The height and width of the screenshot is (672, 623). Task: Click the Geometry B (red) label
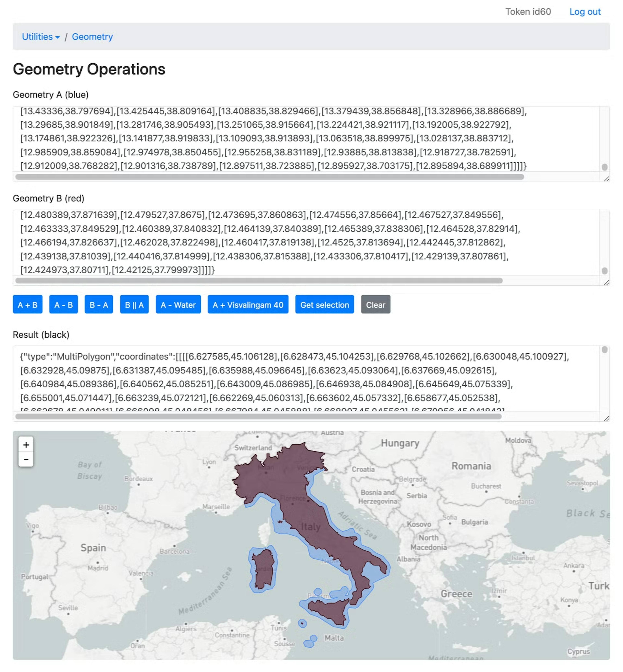pos(49,198)
